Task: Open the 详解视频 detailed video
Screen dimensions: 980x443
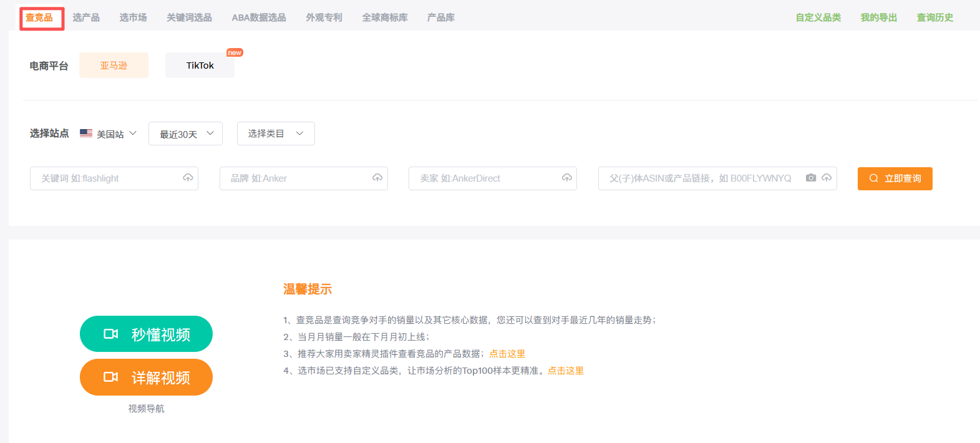Action: point(146,377)
